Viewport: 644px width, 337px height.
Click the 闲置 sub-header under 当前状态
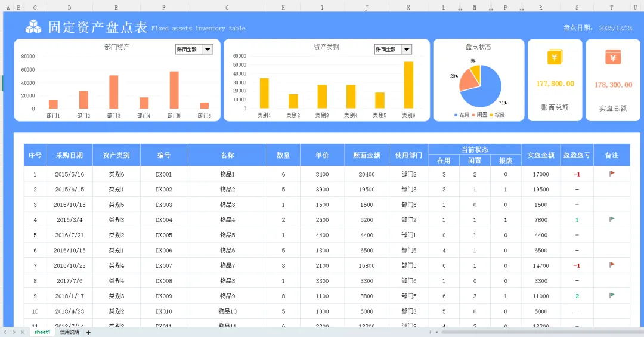475,160
